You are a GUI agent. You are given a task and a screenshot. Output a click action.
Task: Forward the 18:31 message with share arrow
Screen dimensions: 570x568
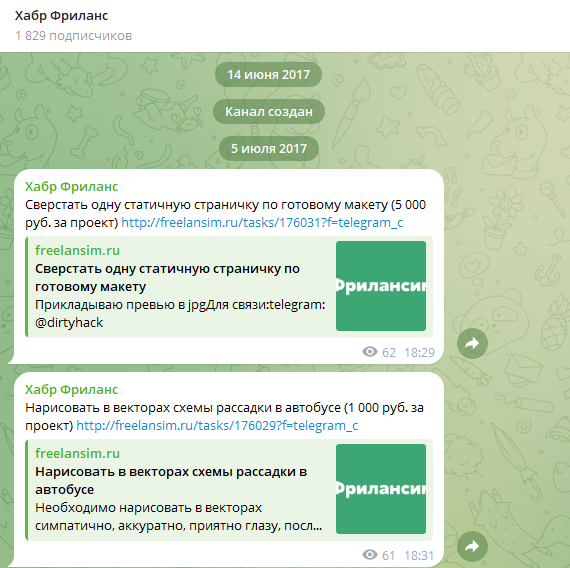pyautogui.click(x=472, y=546)
